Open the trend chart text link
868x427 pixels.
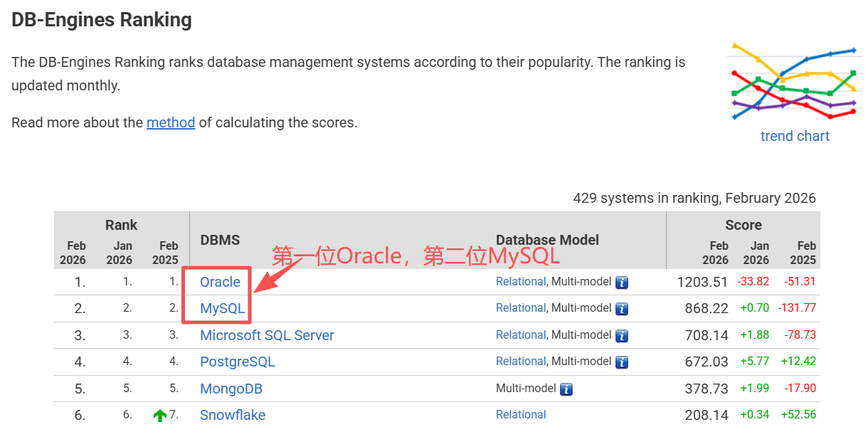click(x=795, y=136)
